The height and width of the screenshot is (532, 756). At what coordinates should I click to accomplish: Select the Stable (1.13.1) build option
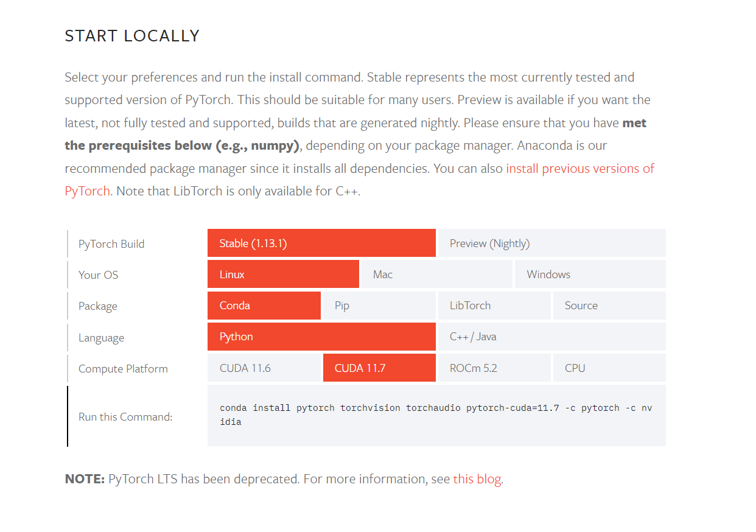tap(321, 243)
